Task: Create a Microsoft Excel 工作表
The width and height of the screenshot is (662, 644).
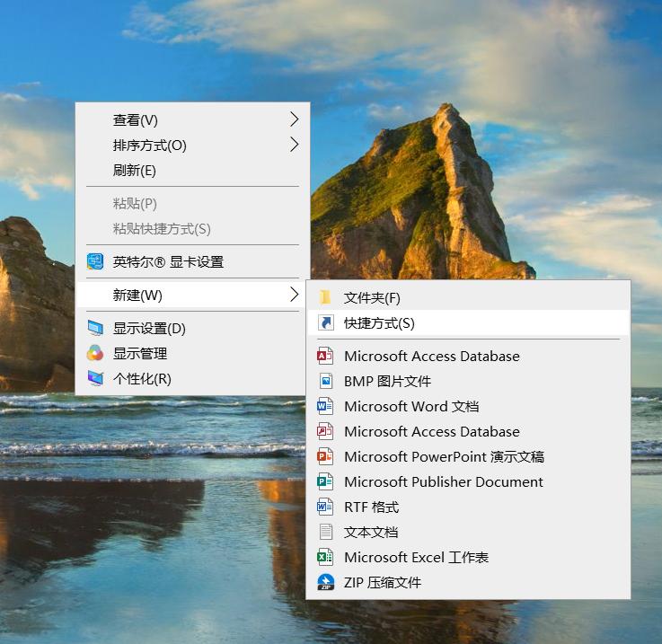Action: tap(468, 557)
